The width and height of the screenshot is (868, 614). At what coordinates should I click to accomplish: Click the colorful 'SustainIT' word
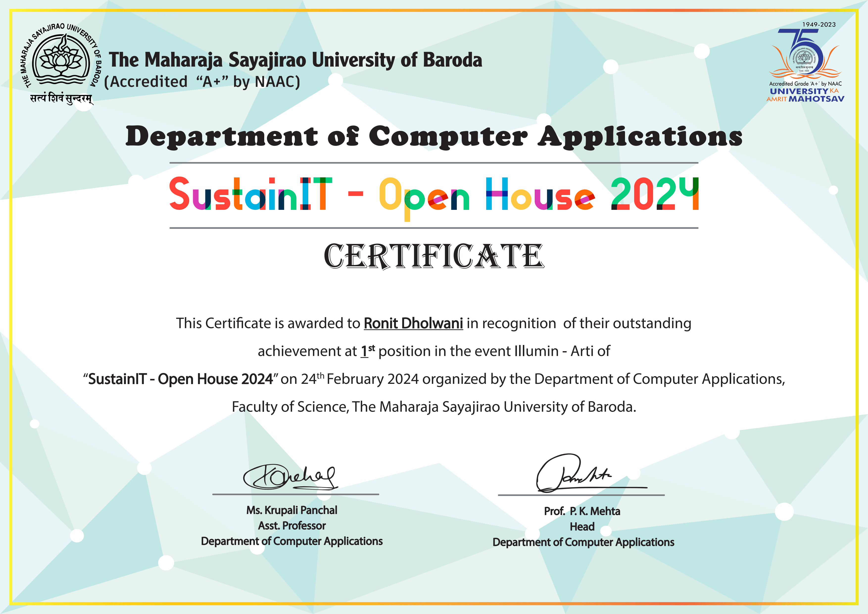tap(251, 194)
